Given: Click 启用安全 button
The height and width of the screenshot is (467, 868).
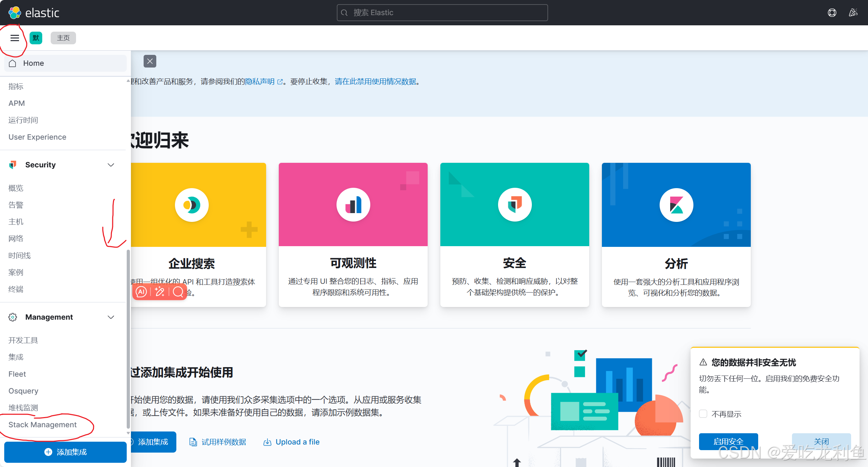Looking at the screenshot, I should pos(728,442).
